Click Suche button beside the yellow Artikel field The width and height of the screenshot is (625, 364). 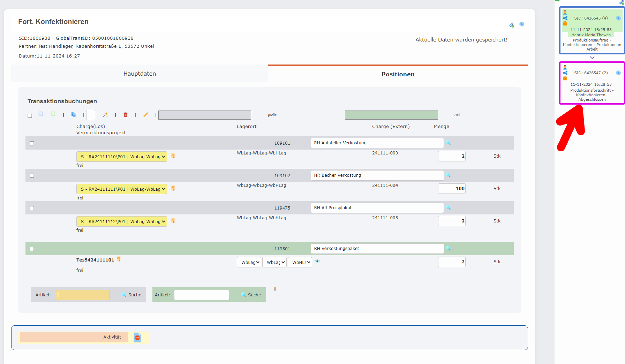tap(131, 295)
